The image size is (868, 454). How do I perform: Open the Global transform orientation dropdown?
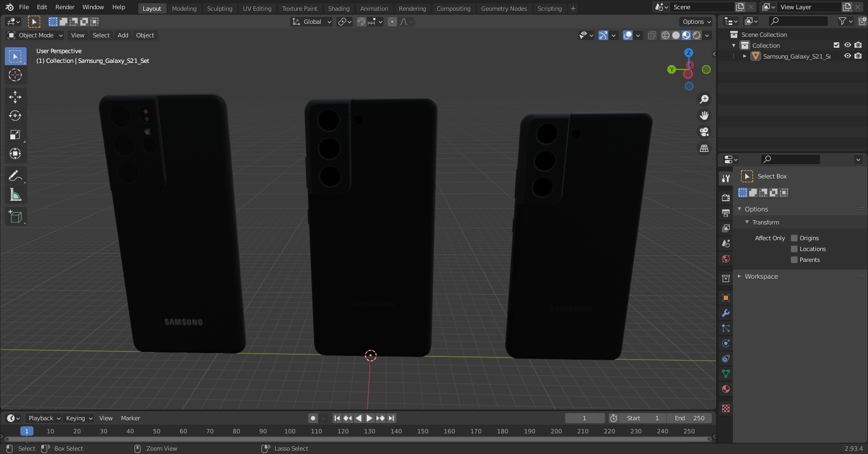click(312, 22)
